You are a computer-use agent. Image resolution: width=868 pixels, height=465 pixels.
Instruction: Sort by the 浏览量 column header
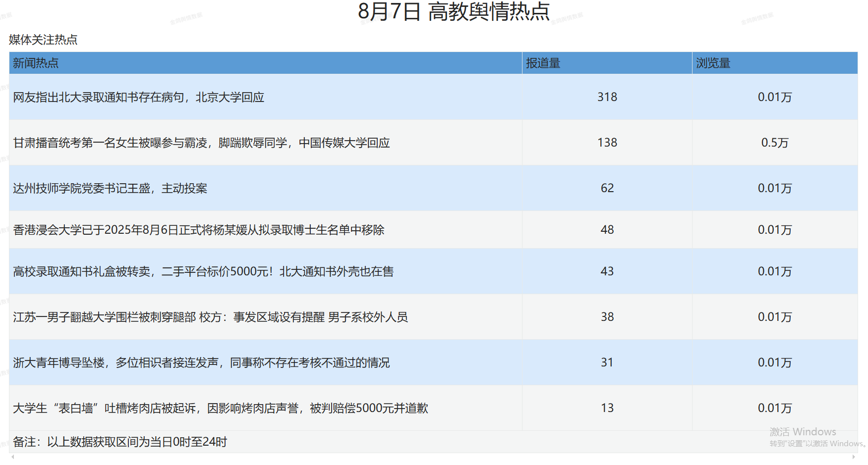pos(713,63)
